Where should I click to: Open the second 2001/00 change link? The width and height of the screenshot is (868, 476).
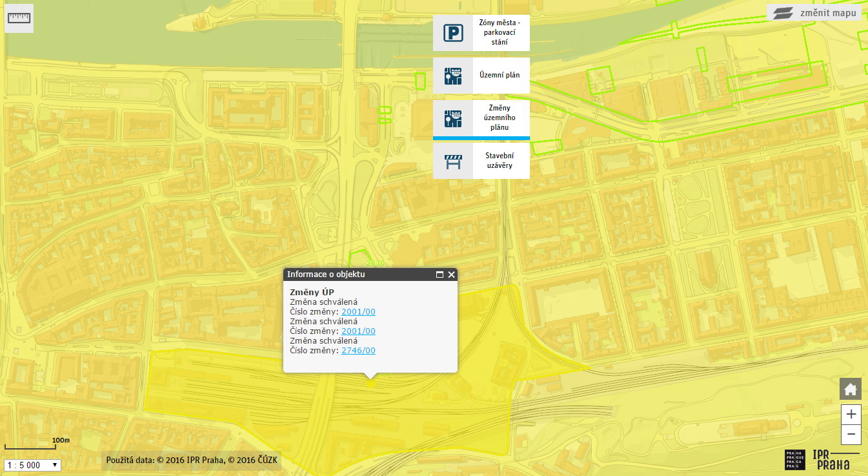click(x=358, y=331)
